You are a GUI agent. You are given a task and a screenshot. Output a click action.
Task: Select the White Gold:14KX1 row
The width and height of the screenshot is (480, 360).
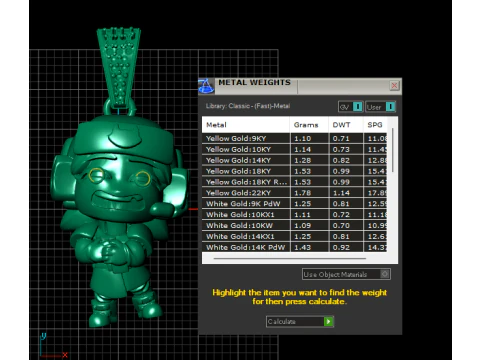click(x=295, y=236)
